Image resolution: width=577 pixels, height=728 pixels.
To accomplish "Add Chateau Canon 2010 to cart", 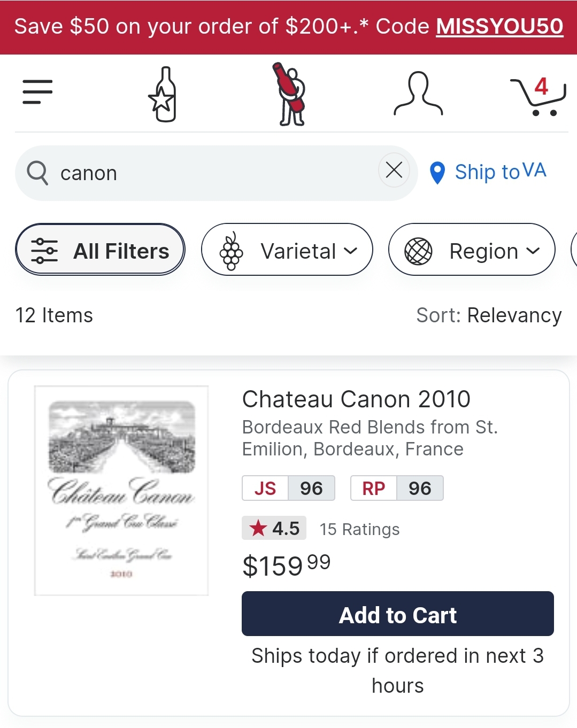I will [x=397, y=614].
